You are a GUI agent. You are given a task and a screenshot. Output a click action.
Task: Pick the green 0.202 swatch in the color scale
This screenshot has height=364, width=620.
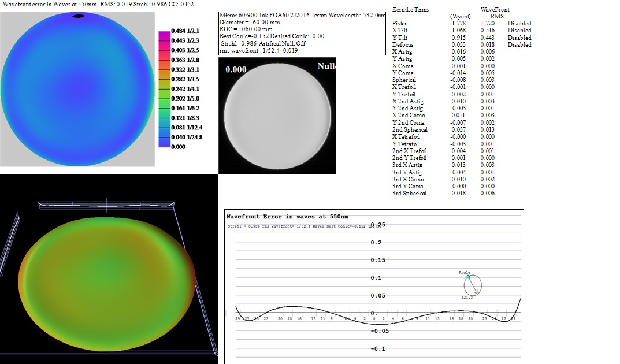point(164,98)
